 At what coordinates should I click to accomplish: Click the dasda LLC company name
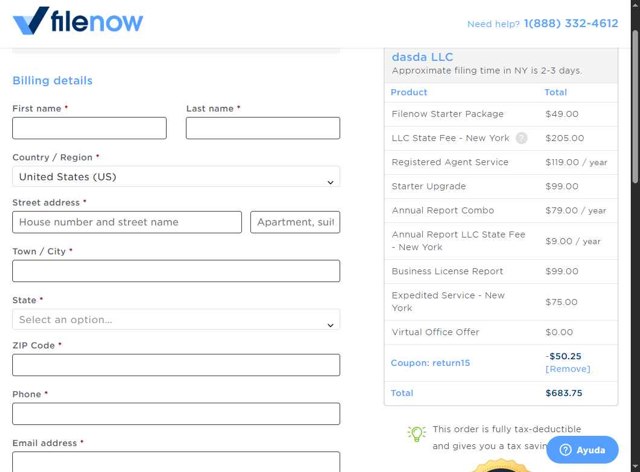(422, 57)
